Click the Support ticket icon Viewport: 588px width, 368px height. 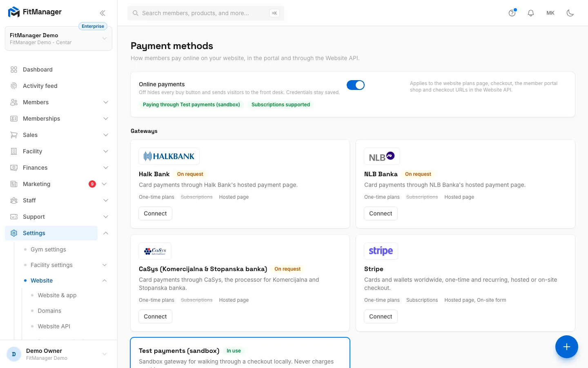click(14, 217)
